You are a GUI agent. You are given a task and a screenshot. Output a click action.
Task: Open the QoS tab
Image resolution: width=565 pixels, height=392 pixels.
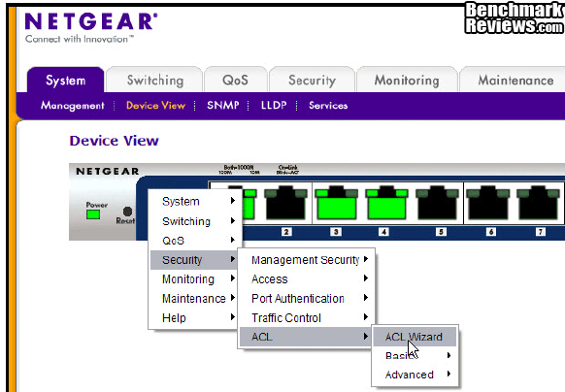235,80
